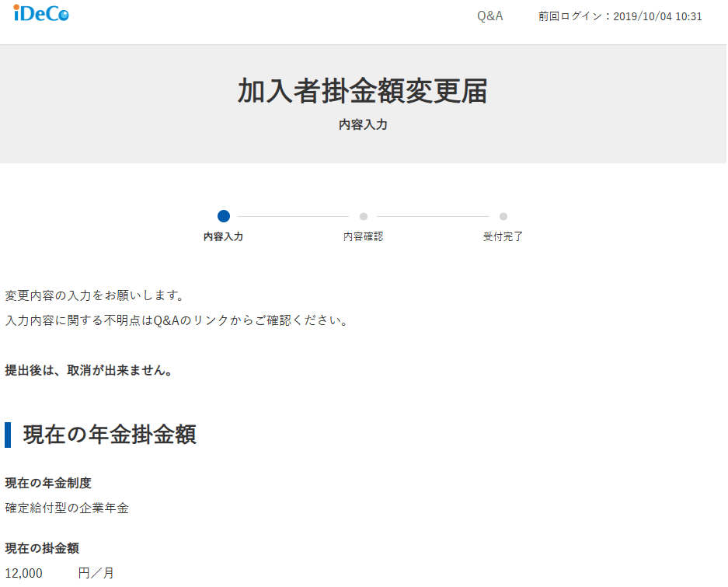This screenshot has height=587, width=728.
Task: Click the 前回ログイン timestamp text
Action: coord(620,16)
